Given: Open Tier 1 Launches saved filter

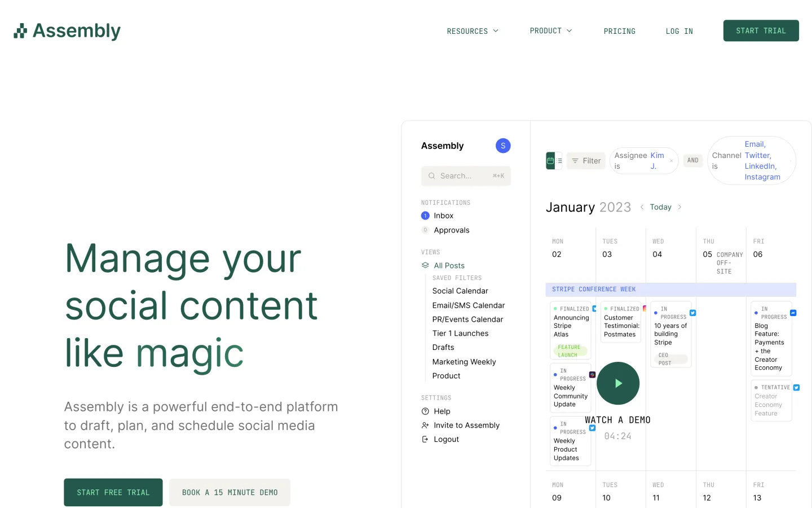Looking at the screenshot, I should coord(460,334).
